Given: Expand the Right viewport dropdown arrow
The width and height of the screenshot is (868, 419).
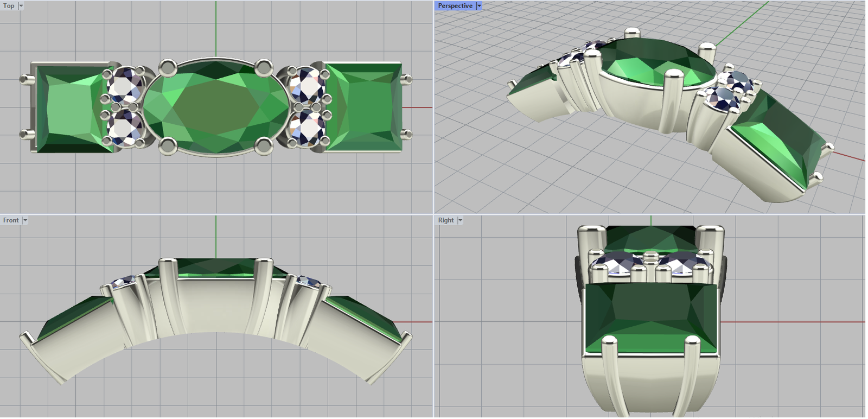Looking at the screenshot, I should tap(460, 220).
